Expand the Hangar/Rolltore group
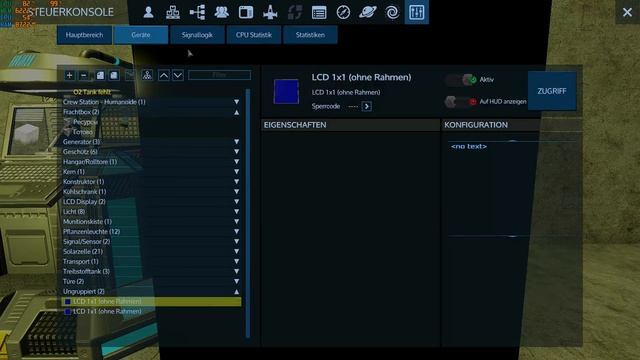 236,162
